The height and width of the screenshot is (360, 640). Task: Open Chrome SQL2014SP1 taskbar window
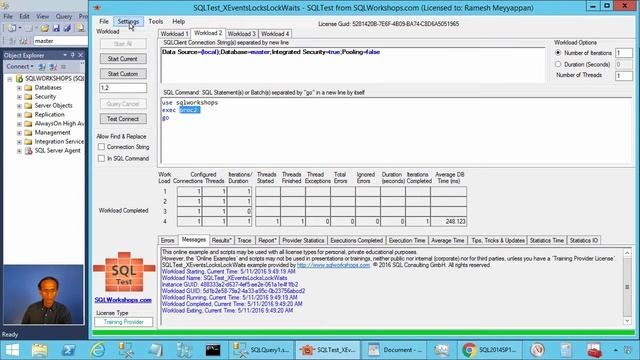coord(490,350)
